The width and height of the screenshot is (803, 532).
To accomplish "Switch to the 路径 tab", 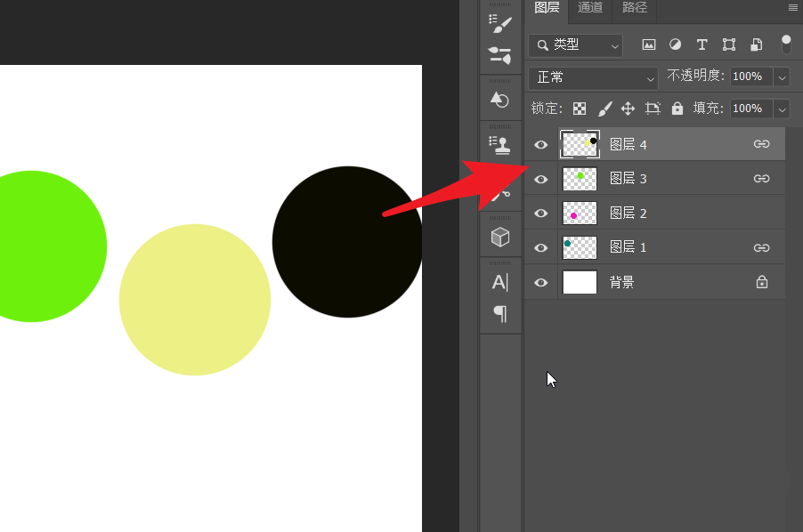I will click(x=634, y=8).
